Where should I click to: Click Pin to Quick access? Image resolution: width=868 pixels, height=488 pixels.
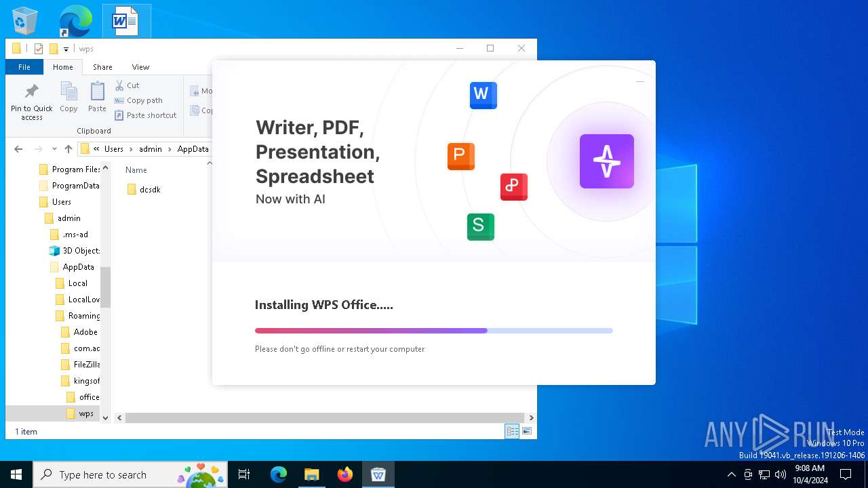(x=32, y=102)
